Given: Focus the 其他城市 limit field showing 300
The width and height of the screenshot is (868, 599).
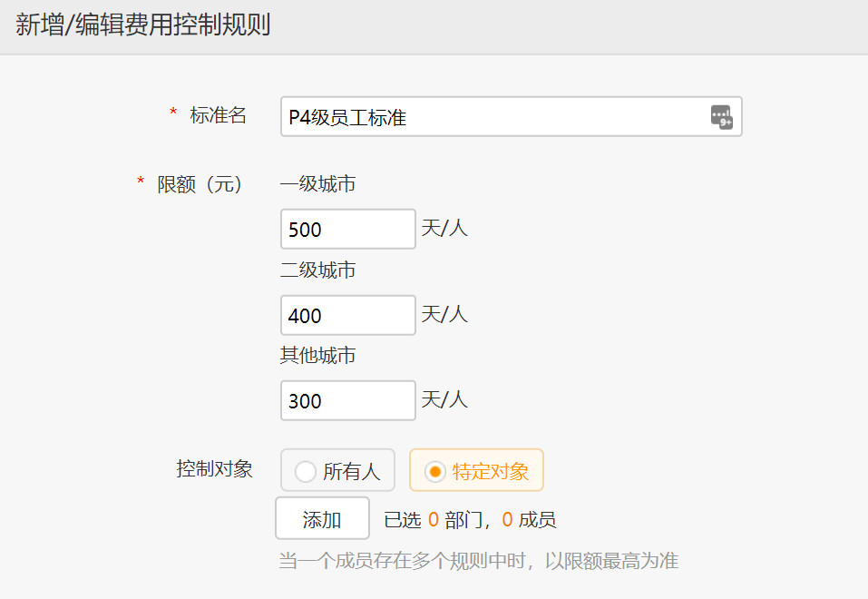Looking at the screenshot, I should (x=347, y=400).
